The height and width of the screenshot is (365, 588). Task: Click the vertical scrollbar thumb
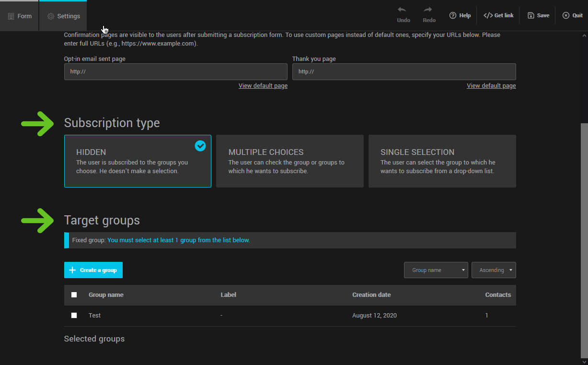[x=583, y=240]
